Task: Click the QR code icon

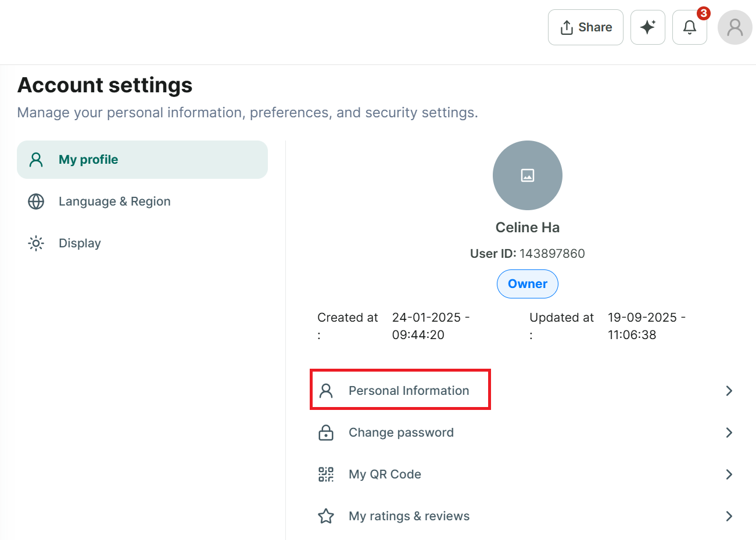Action: click(x=326, y=474)
